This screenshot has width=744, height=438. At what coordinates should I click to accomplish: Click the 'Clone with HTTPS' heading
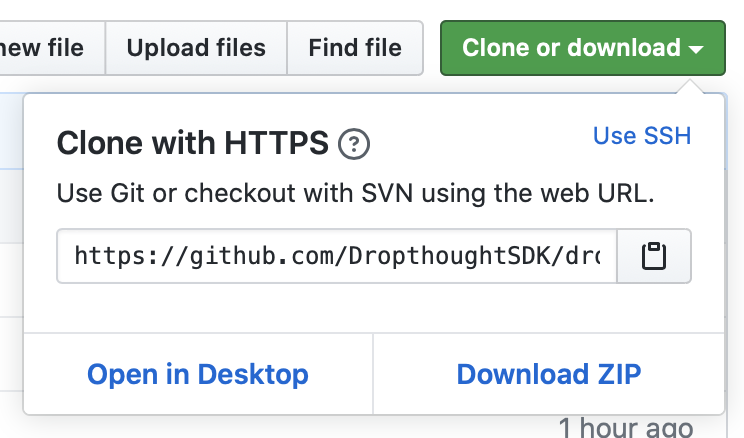(193, 144)
